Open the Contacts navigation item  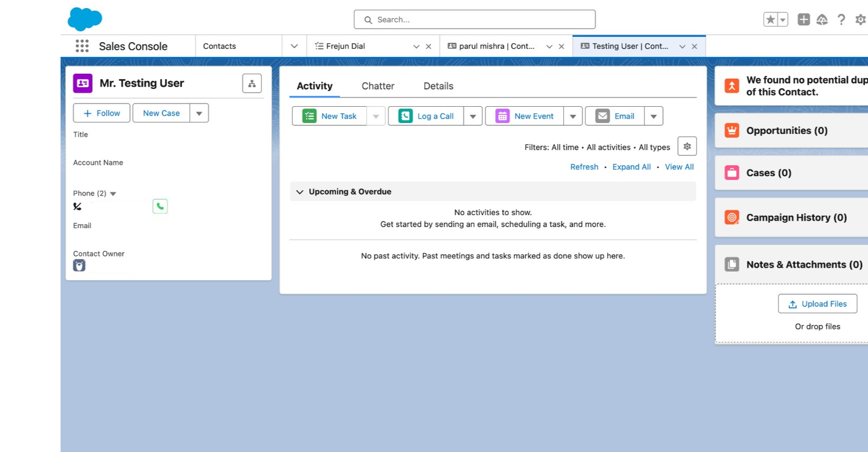click(x=219, y=46)
